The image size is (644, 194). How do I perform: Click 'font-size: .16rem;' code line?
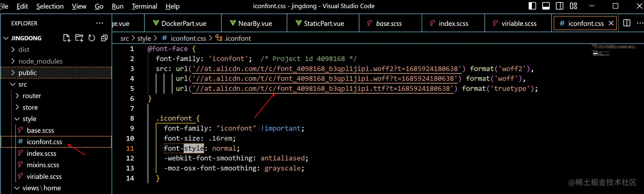point(200,138)
